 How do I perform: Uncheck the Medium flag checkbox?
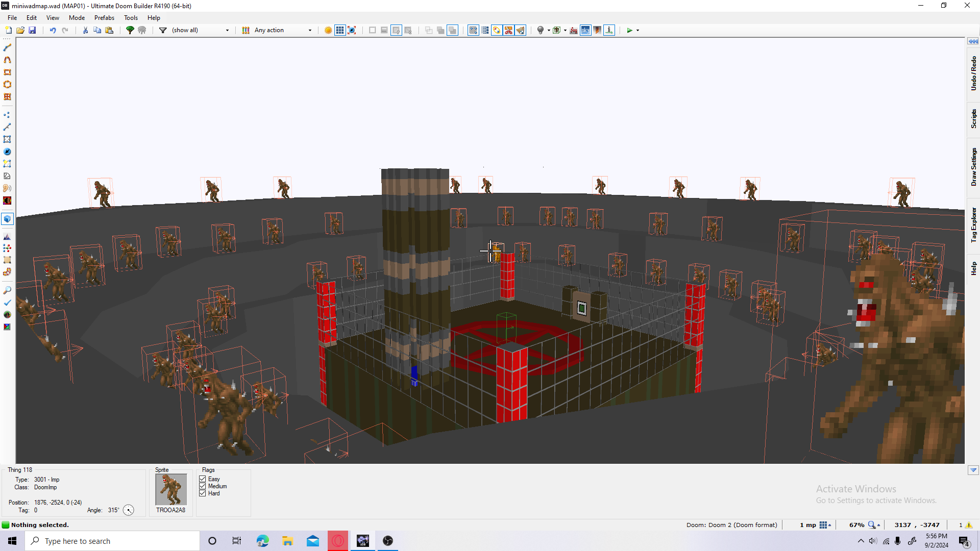pyautogui.click(x=203, y=486)
